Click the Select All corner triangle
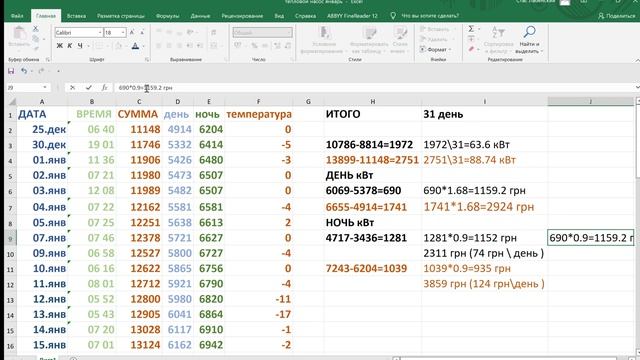 tap(12, 101)
